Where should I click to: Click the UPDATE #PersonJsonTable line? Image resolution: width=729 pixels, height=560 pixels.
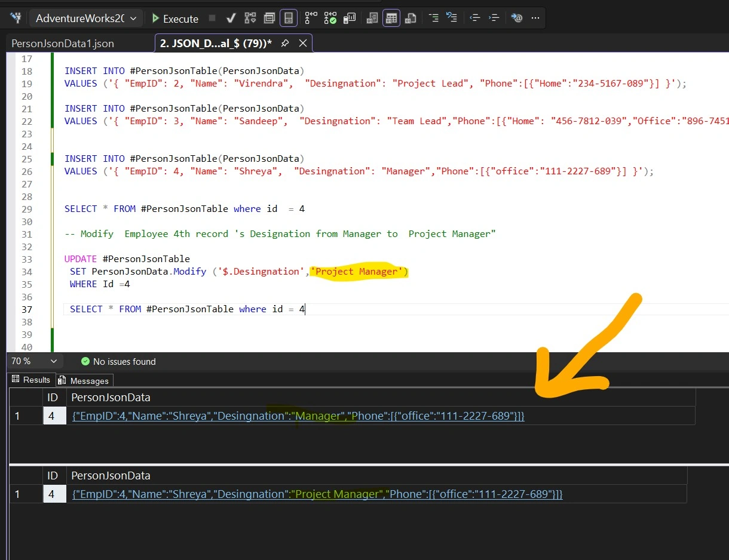(127, 259)
